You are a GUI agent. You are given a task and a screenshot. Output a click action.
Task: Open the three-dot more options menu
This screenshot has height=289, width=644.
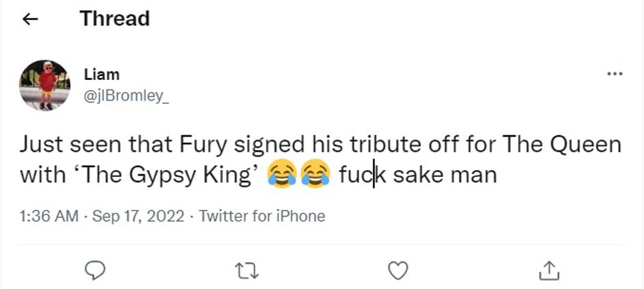(615, 74)
